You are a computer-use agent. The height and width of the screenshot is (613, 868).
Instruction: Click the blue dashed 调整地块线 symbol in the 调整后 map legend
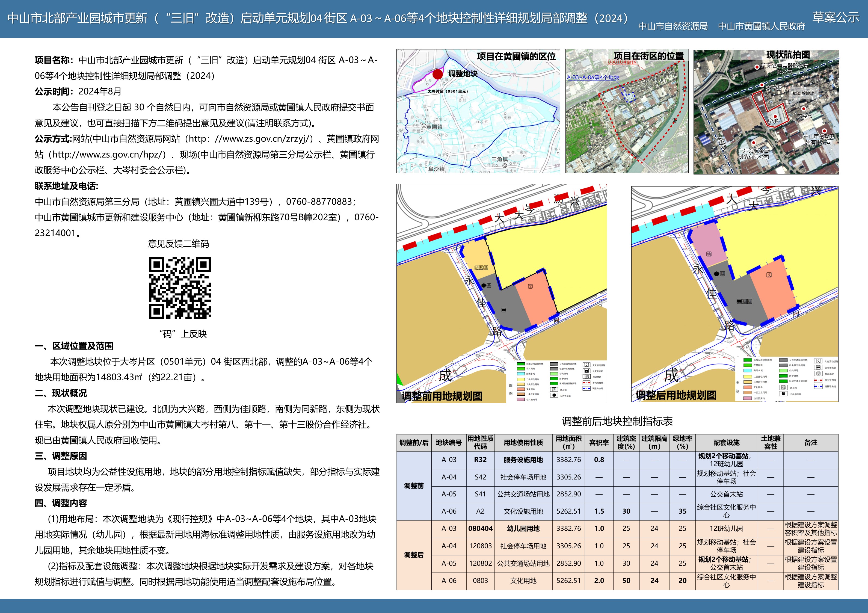[819, 386]
